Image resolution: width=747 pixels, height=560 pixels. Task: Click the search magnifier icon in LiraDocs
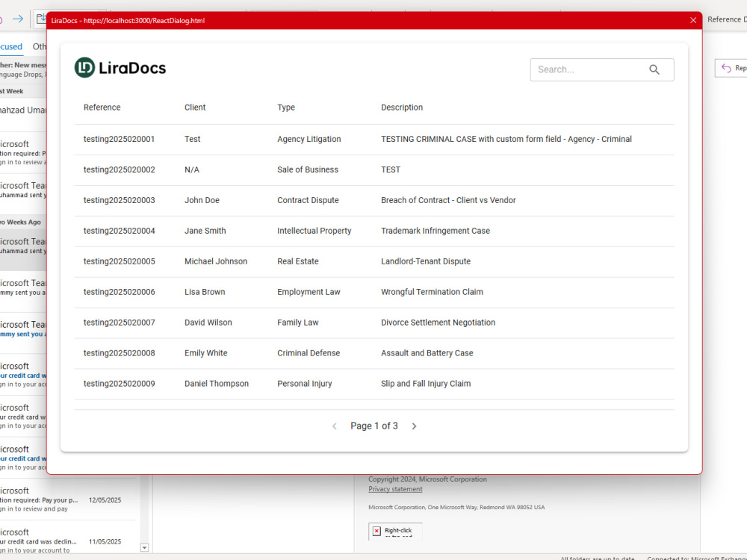654,69
